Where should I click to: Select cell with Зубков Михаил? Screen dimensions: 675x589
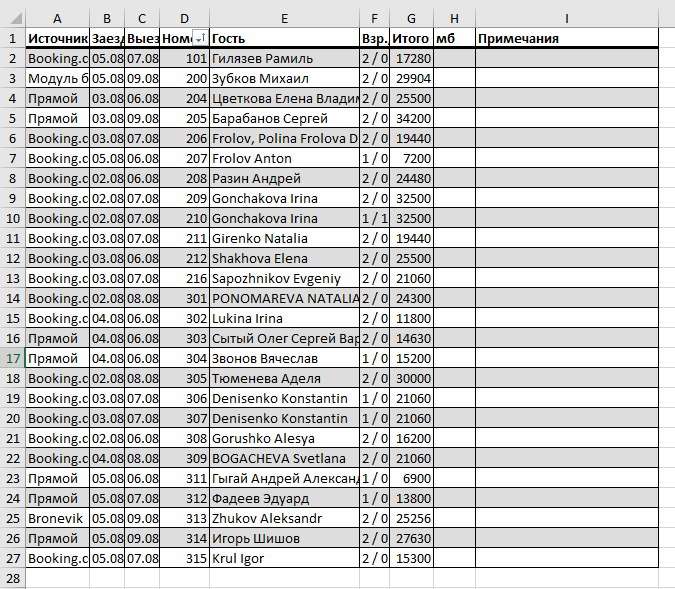[284, 78]
